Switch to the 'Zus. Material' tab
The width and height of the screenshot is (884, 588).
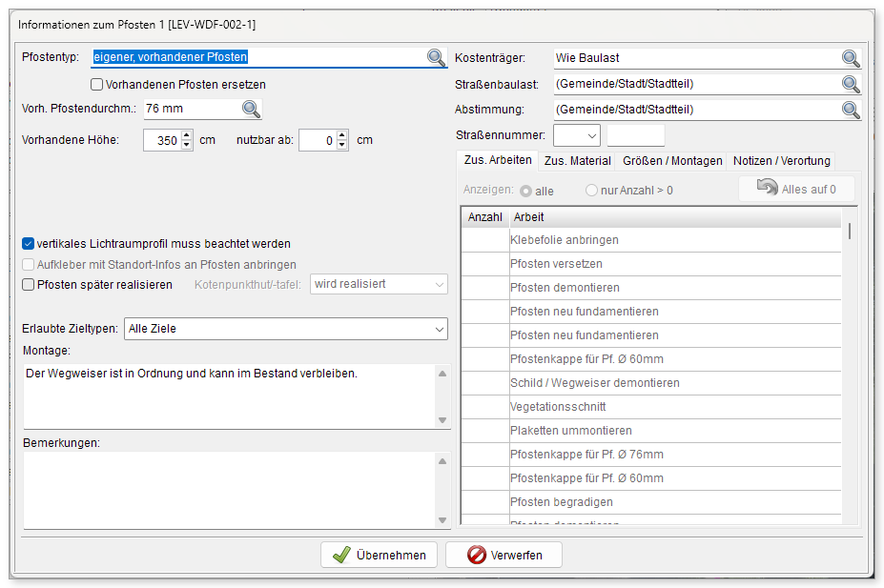[577, 161]
